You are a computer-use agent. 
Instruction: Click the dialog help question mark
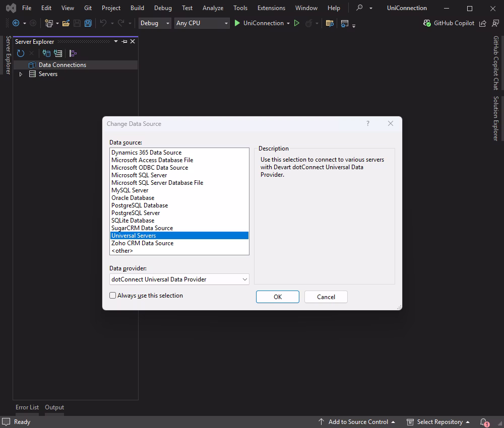pyautogui.click(x=368, y=123)
